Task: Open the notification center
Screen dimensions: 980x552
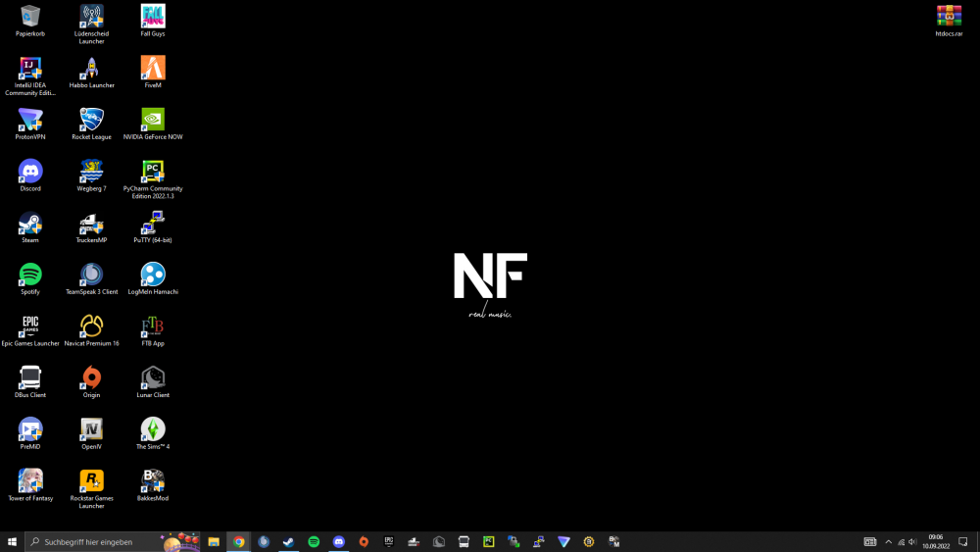Action: tap(963, 541)
